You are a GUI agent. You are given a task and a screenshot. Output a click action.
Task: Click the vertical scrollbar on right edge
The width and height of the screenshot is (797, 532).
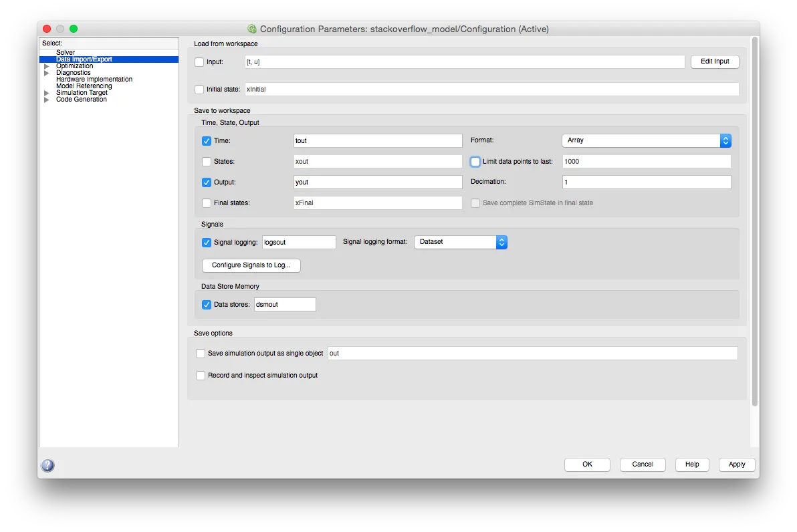click(x=756, y=221)
